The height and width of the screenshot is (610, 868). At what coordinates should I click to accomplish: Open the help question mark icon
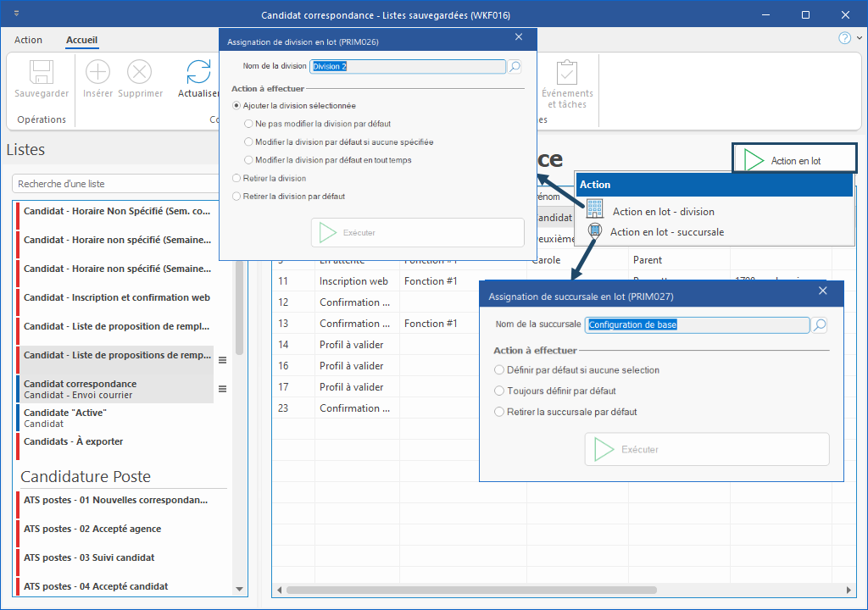pyautogui.click(x=844, y=38)
